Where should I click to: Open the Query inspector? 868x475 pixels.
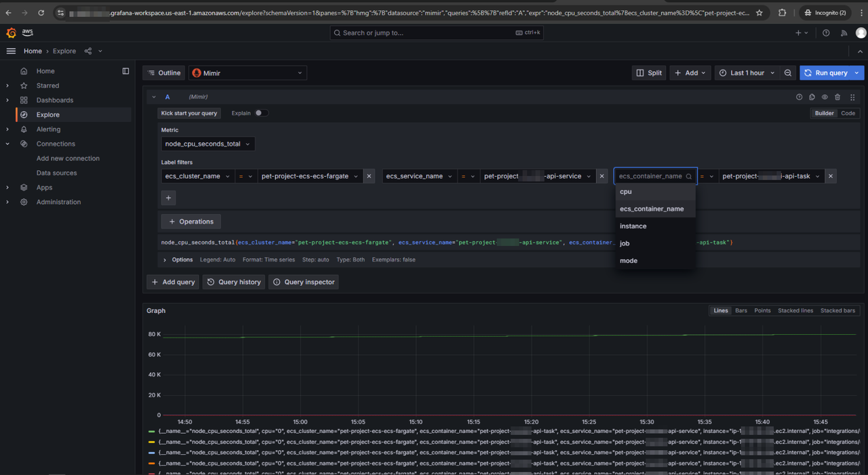(304, 282)
